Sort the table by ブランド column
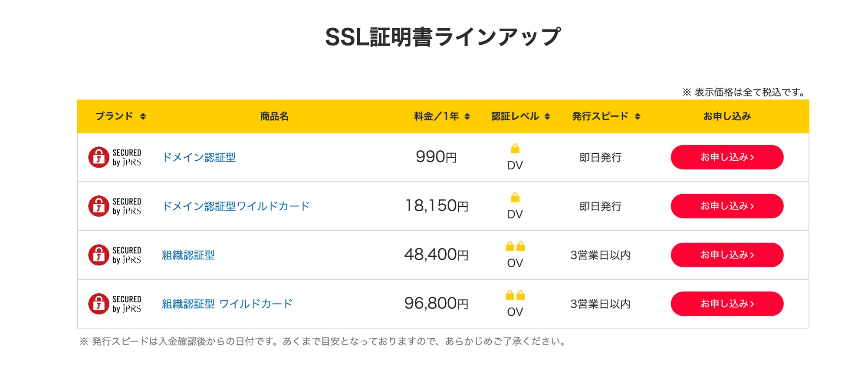 [x=143, y=116]
